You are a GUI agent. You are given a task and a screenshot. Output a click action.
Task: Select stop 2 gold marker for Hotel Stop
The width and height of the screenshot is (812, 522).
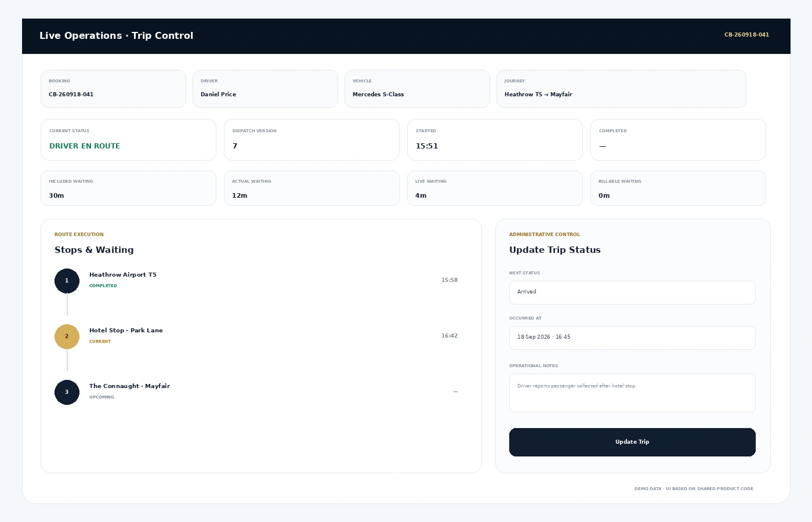(x=67, y=336)
